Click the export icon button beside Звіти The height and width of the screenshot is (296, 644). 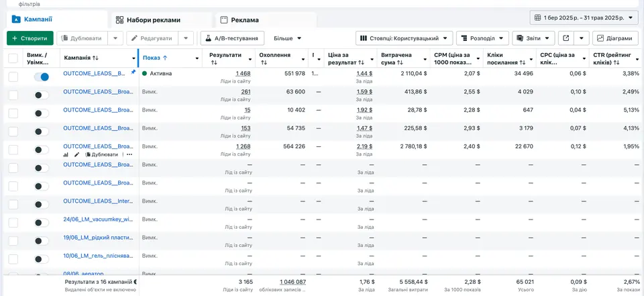pyautogui.click(x=566, y=38)
